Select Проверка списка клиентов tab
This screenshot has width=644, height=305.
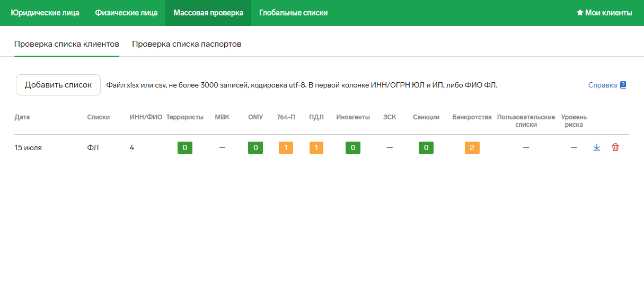(66, 44)
